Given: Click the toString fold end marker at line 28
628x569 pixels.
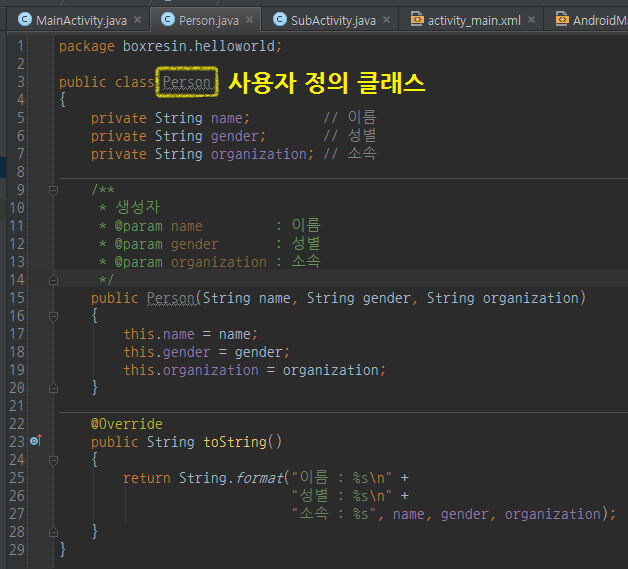Looking at the screenshot, I should [x=53, y=532].
